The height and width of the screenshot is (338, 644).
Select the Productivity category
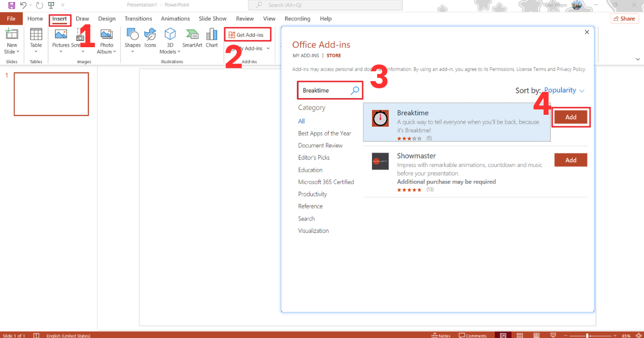click(312, 194)
